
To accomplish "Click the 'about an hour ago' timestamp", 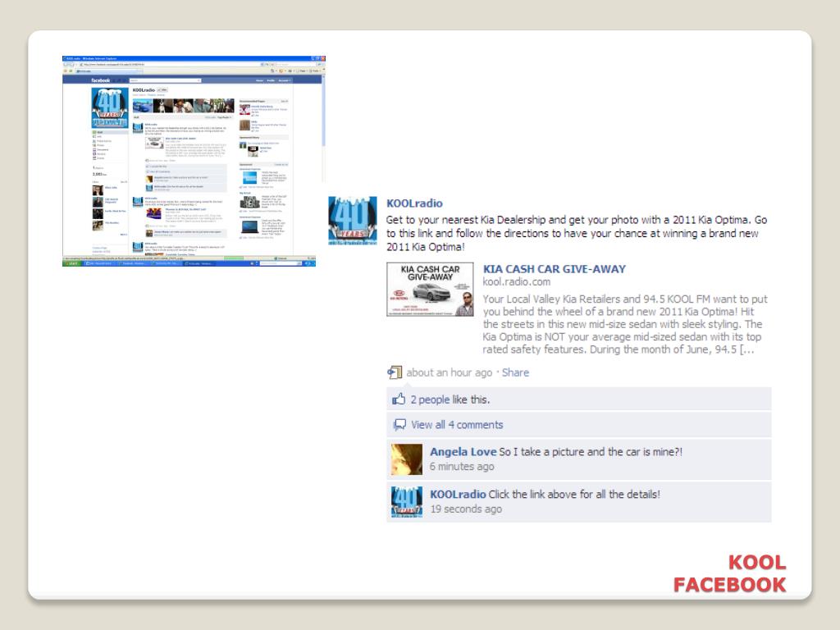I will tap(449, 373).
